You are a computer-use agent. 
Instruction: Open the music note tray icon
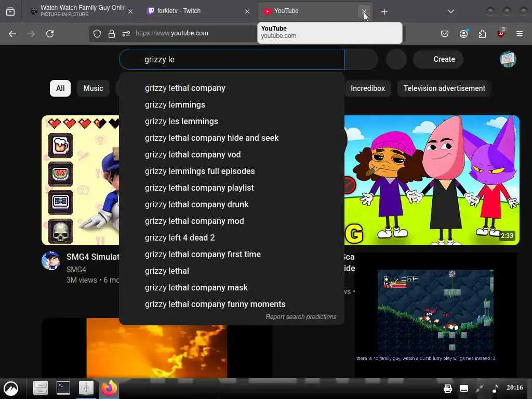pos(495,388)
